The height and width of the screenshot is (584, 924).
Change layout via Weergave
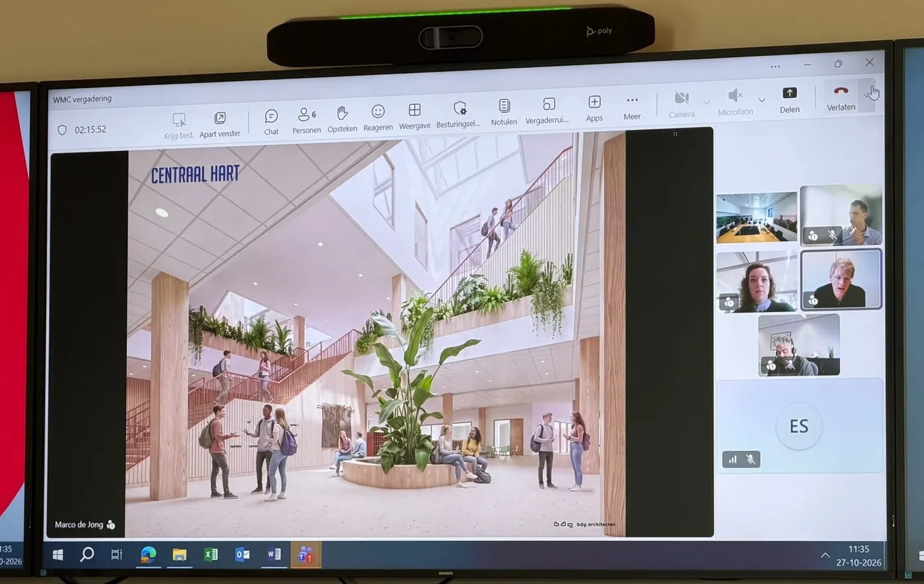(415, 118)
